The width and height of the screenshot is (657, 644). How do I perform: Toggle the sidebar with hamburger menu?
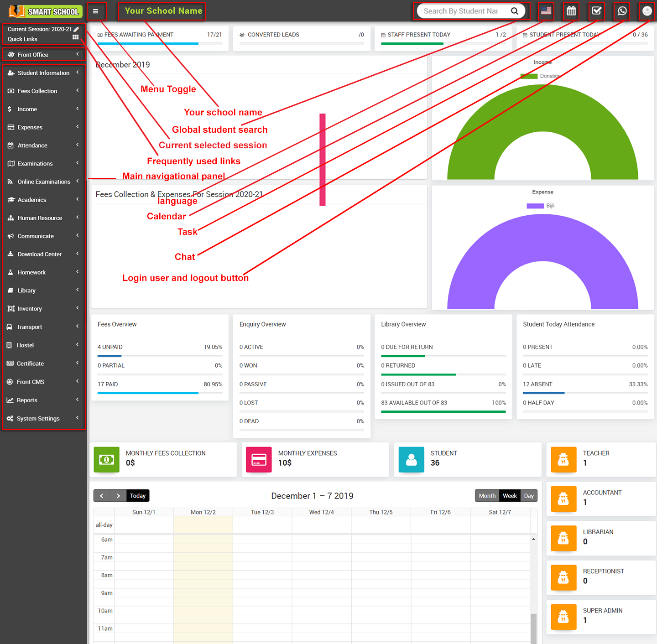coord(96,11)
